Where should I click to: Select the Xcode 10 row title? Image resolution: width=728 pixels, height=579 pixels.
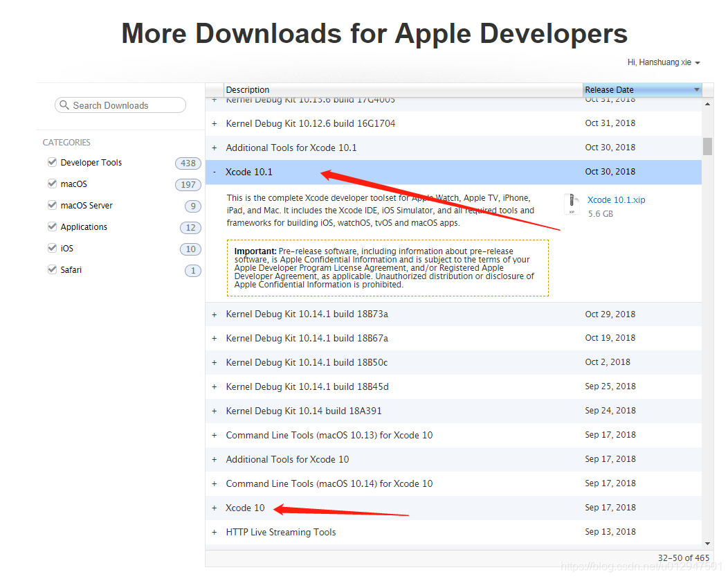coord(245,508)
